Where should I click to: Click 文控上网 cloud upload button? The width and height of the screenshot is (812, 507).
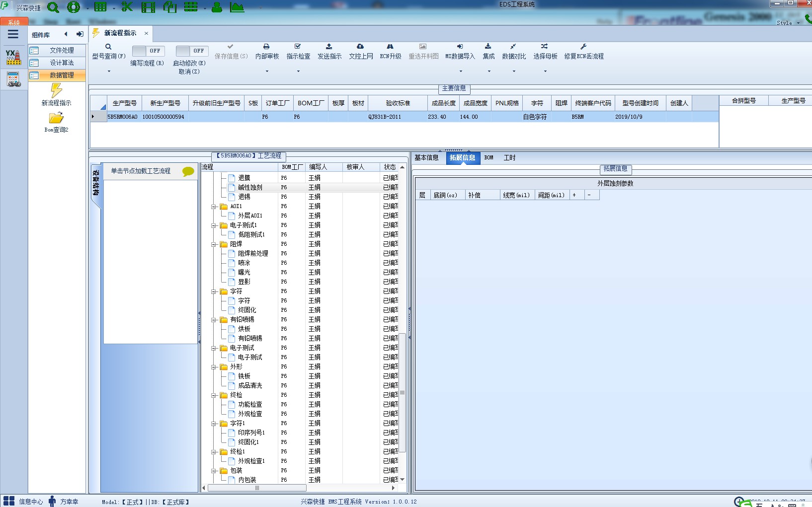click(x=361, y=52)
